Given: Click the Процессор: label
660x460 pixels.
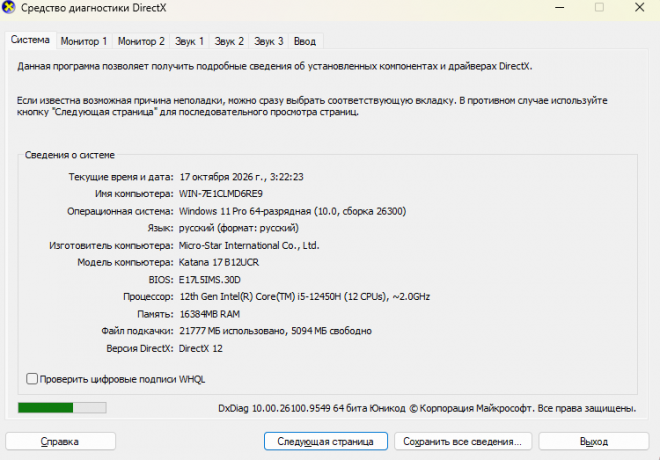Looking at the screenshot, I should pyautogui.click(x=148, y=297).
